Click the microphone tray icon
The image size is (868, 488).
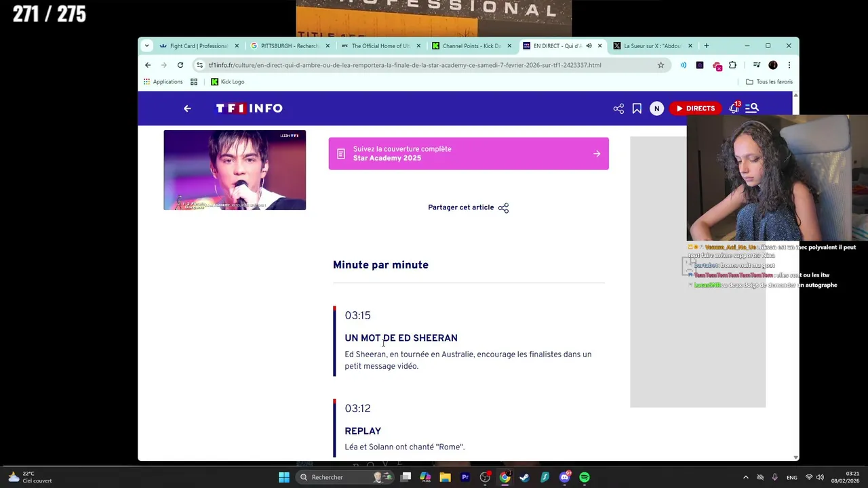775,477
